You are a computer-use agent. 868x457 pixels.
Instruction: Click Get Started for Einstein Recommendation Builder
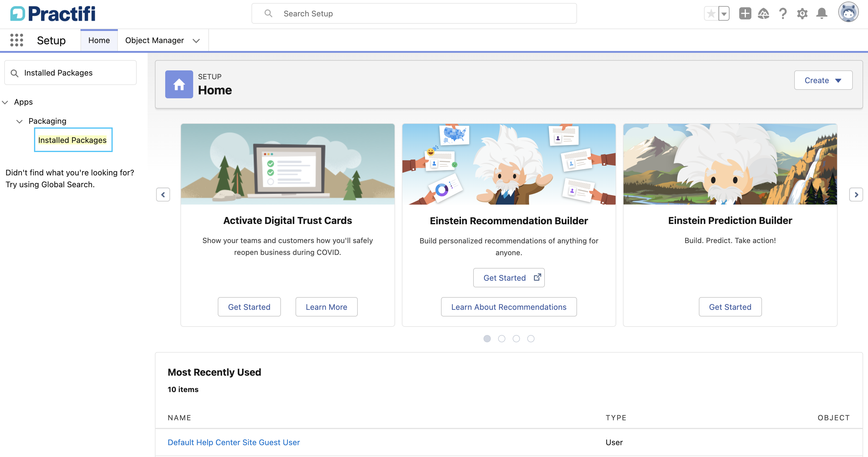tap(509, 277)
